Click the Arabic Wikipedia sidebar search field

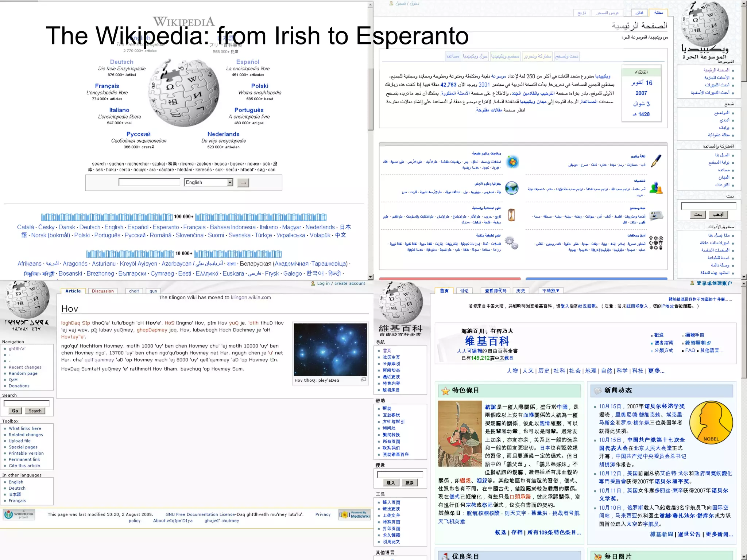coord(708,206)
